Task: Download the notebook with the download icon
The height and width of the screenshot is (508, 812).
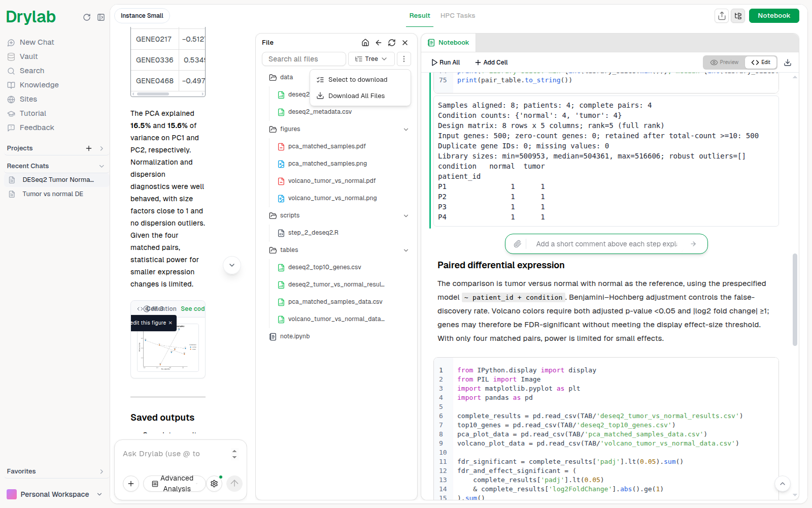Action: [788, 62]
